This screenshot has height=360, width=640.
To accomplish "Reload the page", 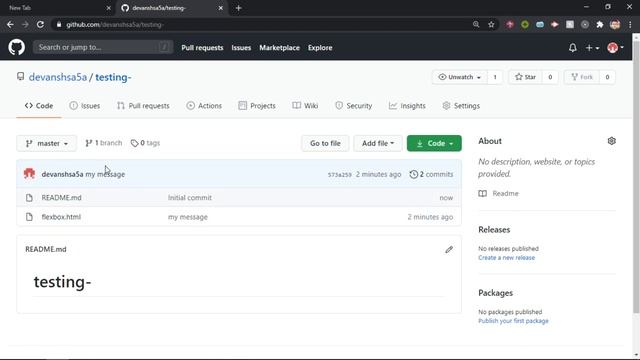I will [x=40, y=24].
